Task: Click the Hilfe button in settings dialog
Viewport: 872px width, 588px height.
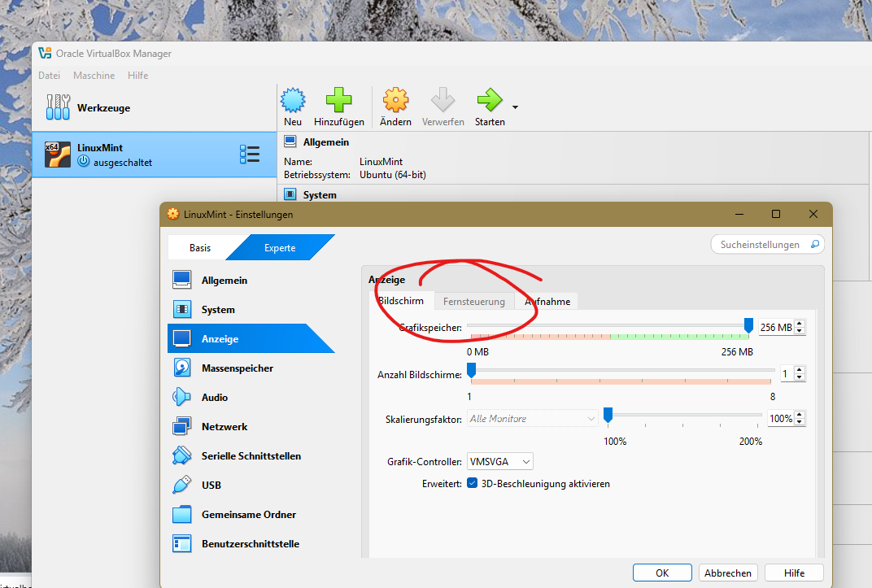Action: [794, 573]
